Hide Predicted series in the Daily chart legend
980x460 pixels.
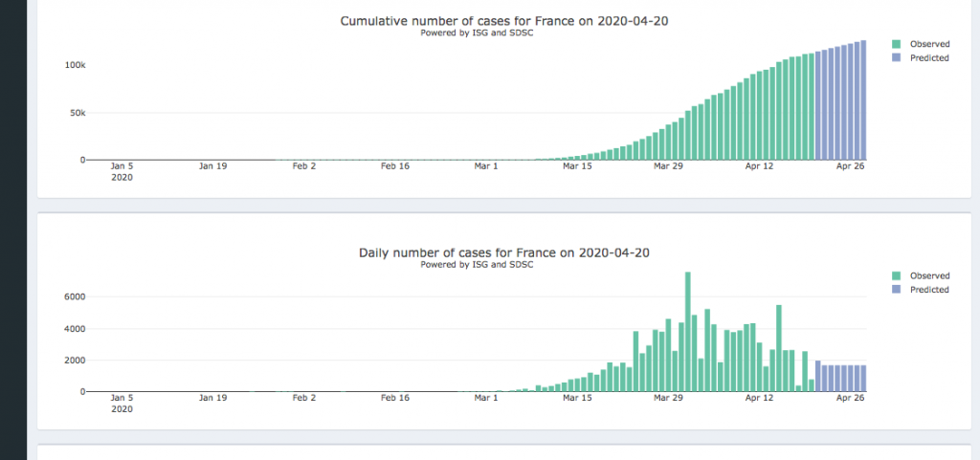click(928, 290)
